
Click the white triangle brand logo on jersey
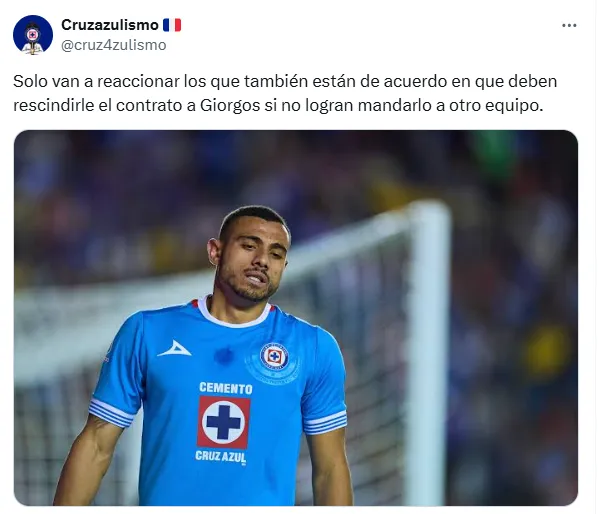(x=174, y=349)
